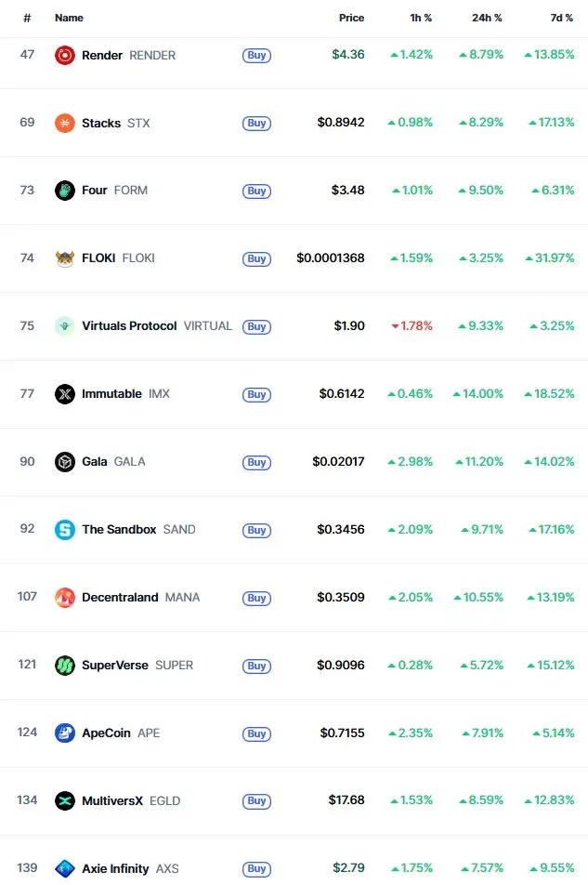Open the Gala cube logo icon

pyautogui.click(x=65, y=462)
